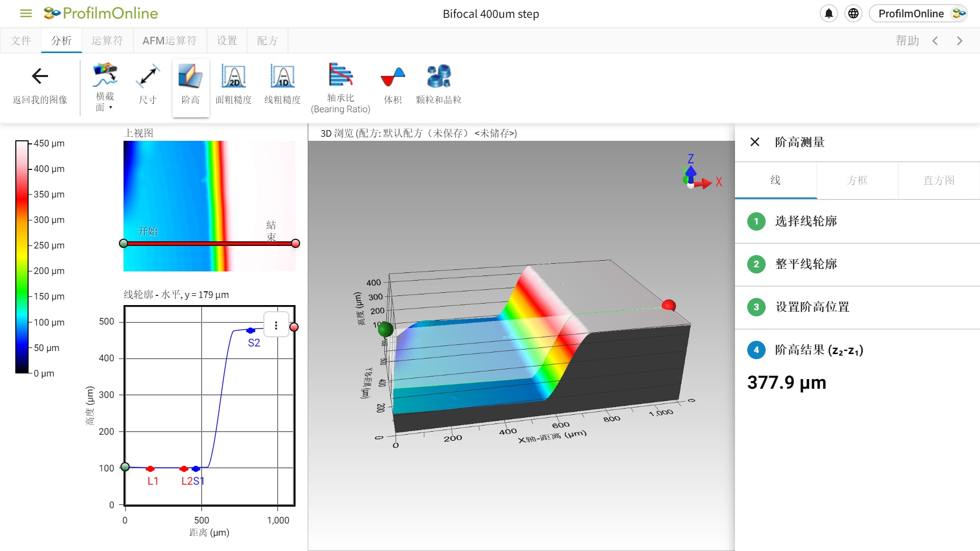Switch to the 文件 tab
The width and height of the screenshot is (980, 551).
(21, 41)
